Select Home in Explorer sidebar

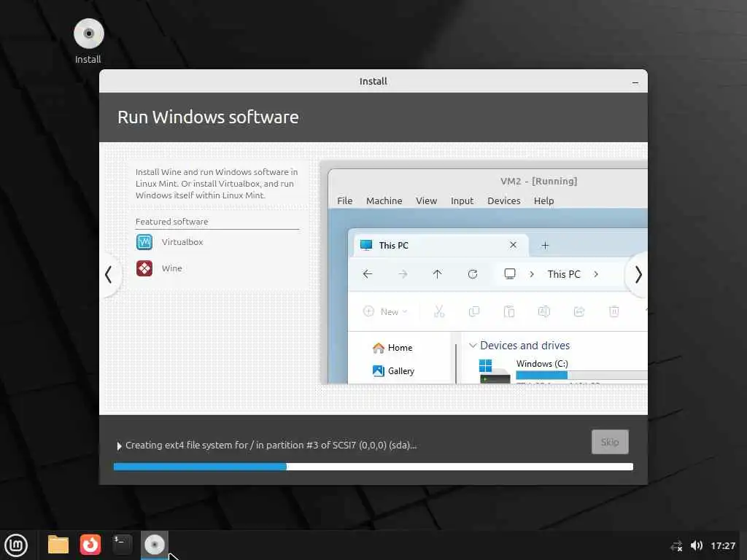(x=392, y=348)
